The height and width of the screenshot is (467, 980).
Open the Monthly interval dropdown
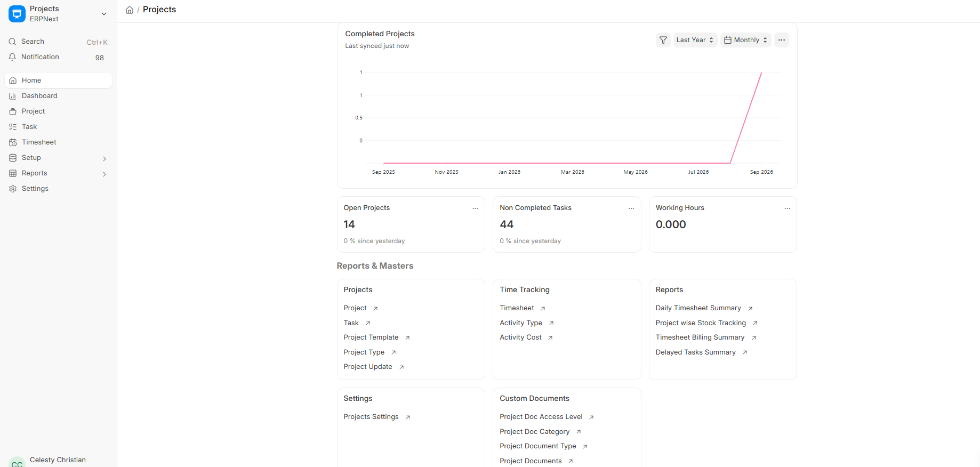[x=745, y=40]
